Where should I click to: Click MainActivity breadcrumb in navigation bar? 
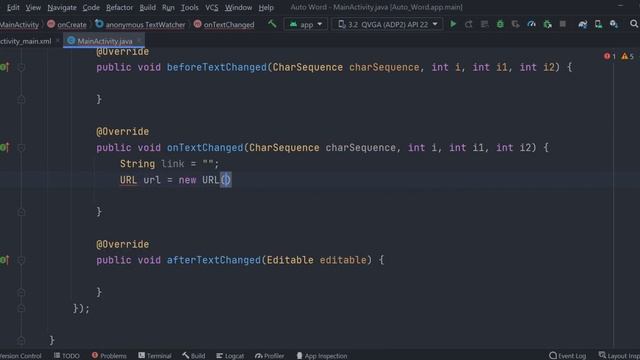[x=19, y=24]
